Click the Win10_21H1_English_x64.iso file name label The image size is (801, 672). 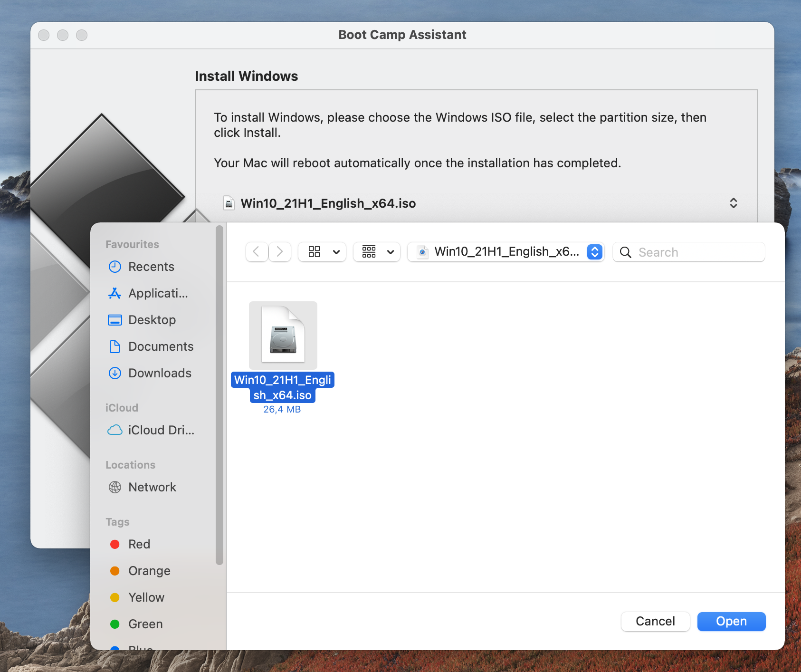tap(283, 387)
